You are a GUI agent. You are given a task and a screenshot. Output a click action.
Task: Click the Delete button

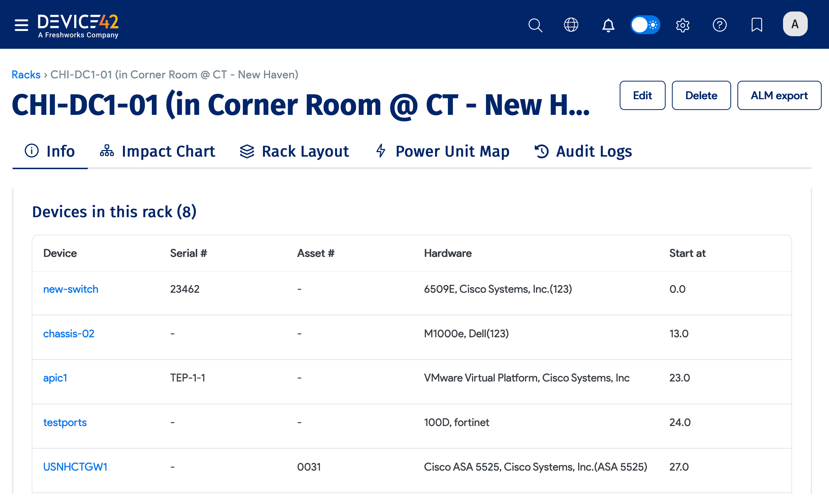click(701, 95)
